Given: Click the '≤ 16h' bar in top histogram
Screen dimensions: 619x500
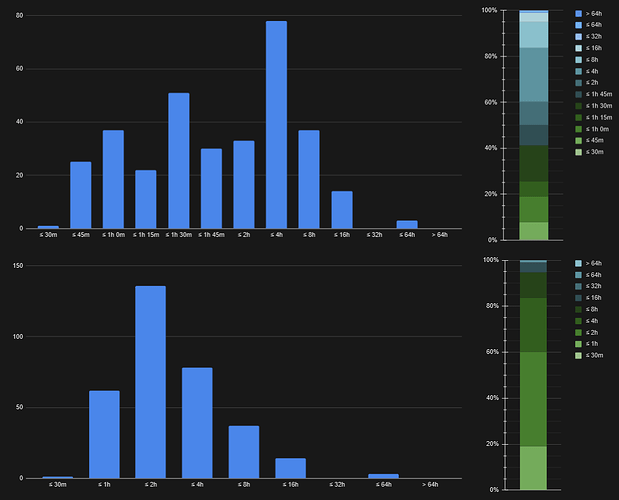Looking at the screenshot, I should coord(342,210).
